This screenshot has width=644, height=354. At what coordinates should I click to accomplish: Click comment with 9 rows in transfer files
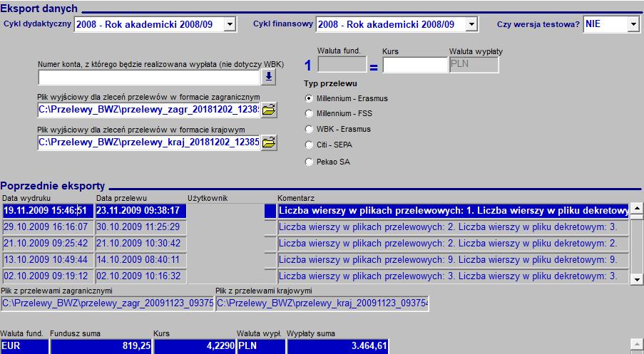[453, 260]
